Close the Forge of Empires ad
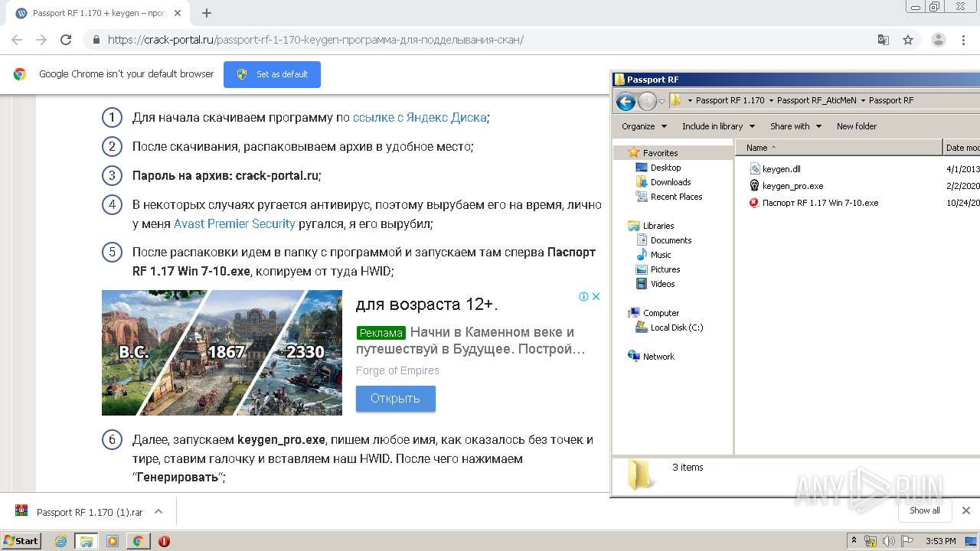The height and width of the screenshot is (551, 980). 596,296
